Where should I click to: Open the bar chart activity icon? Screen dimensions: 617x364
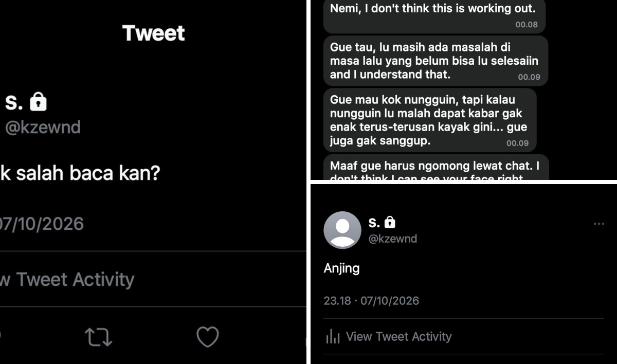click(x=333, y=337)
